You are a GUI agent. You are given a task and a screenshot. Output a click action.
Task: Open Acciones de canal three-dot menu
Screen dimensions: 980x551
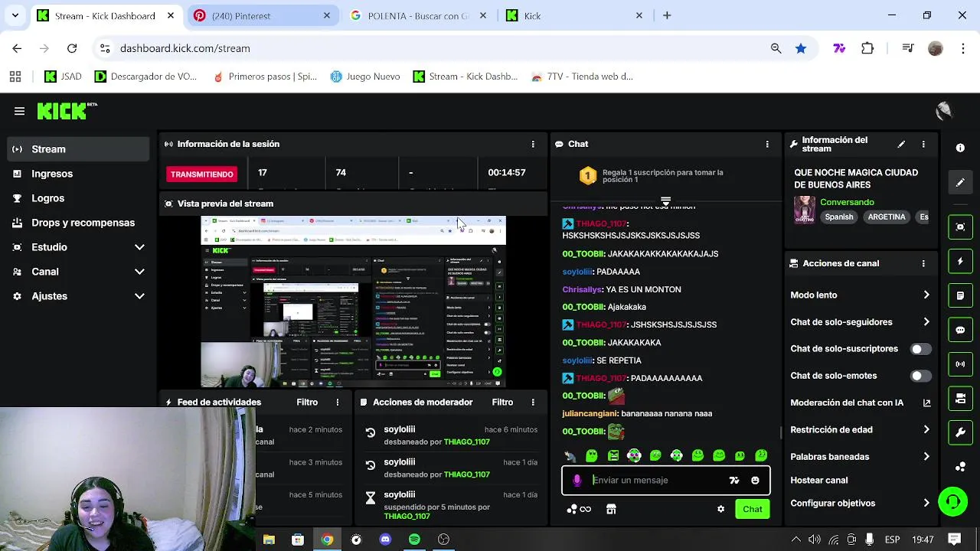923,263
